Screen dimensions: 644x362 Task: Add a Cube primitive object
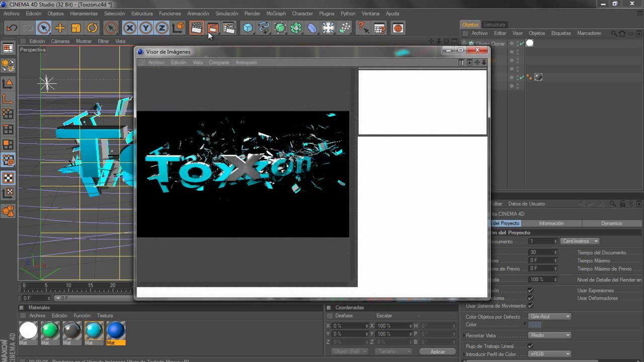click(248, 28)
